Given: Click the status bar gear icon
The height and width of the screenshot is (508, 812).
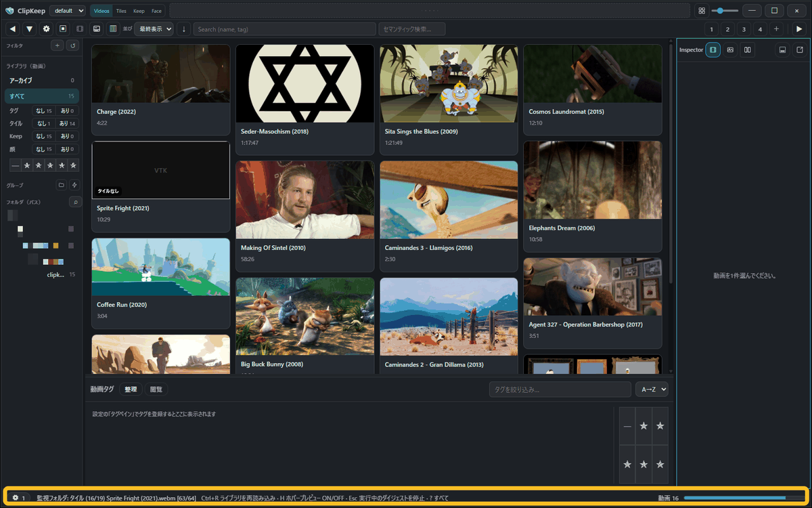Looking at the screenshot, I should (x=16, y=498).
